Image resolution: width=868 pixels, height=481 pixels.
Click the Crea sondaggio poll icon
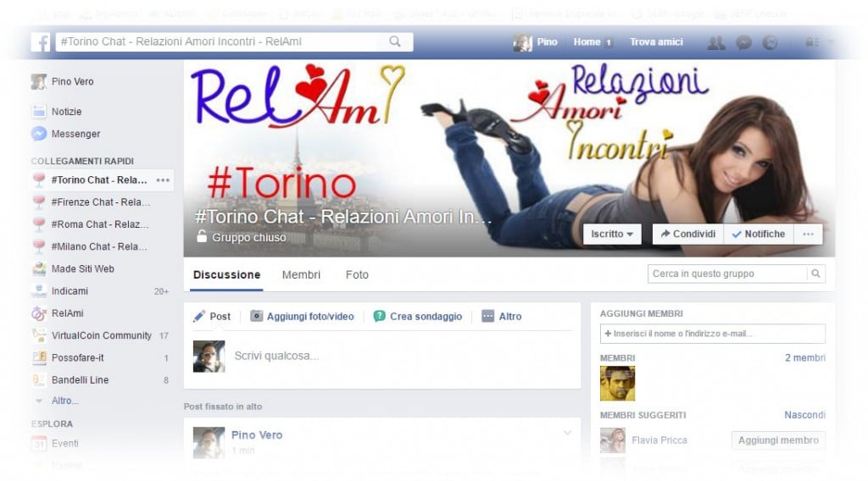[379, 316]
